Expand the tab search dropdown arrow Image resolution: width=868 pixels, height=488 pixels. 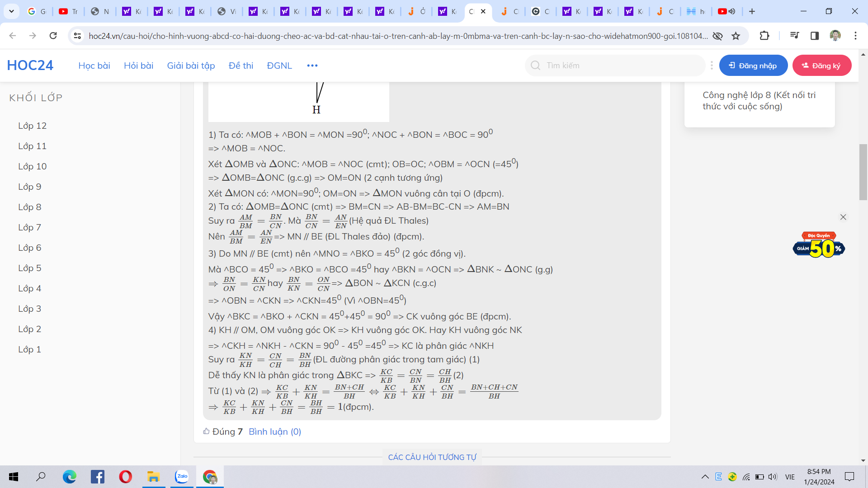(x=12, y=11)
